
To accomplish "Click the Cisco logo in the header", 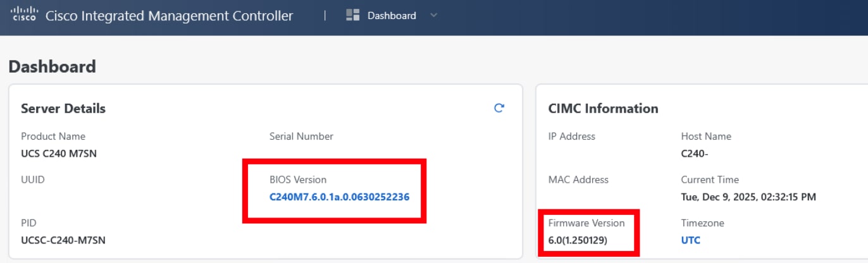I will (x=24, y=15).
